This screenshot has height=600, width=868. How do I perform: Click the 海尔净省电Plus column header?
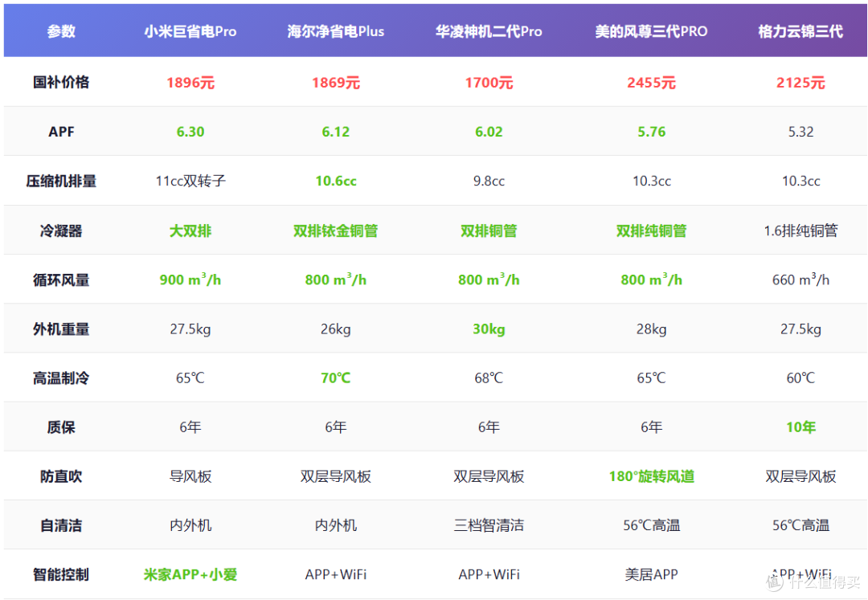pyautogui.click(x=335, y=31)
